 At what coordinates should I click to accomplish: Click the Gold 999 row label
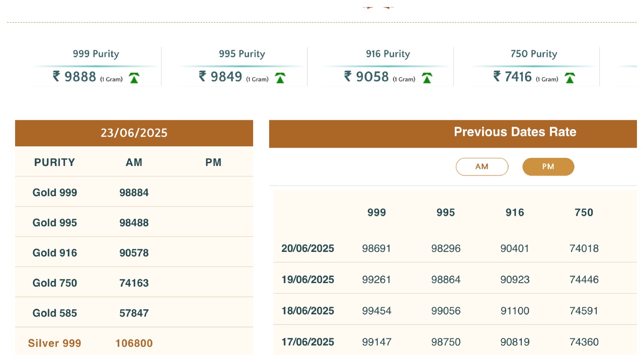pyautogui.click(x=55, y=193)
